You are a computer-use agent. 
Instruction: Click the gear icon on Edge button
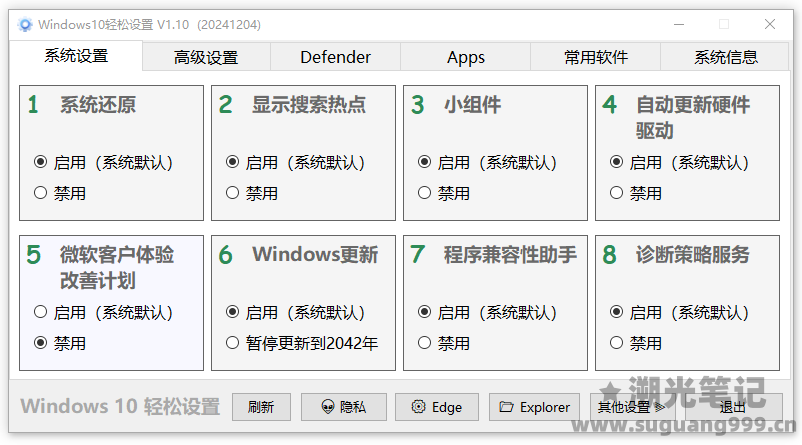coord(418,407)
